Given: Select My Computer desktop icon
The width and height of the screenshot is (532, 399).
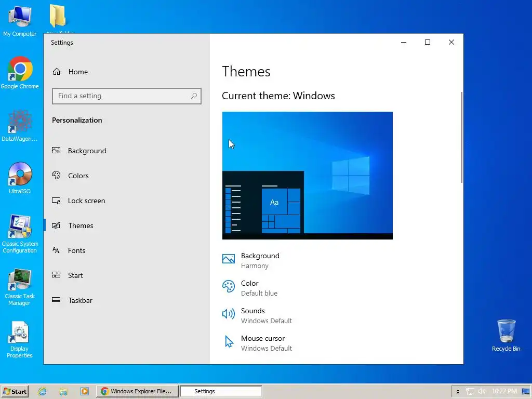Looking at the screenshot, I should point(20,21).
